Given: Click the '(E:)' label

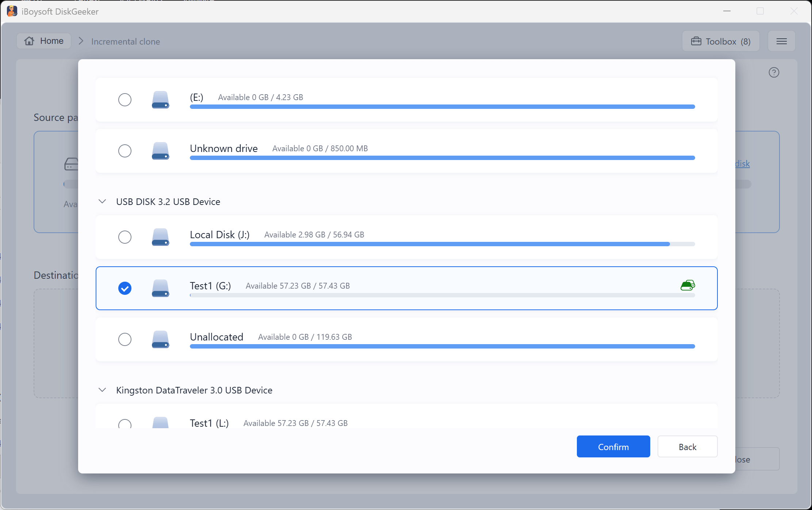Looking at the screenshot, I should click(x=196, y=97).
